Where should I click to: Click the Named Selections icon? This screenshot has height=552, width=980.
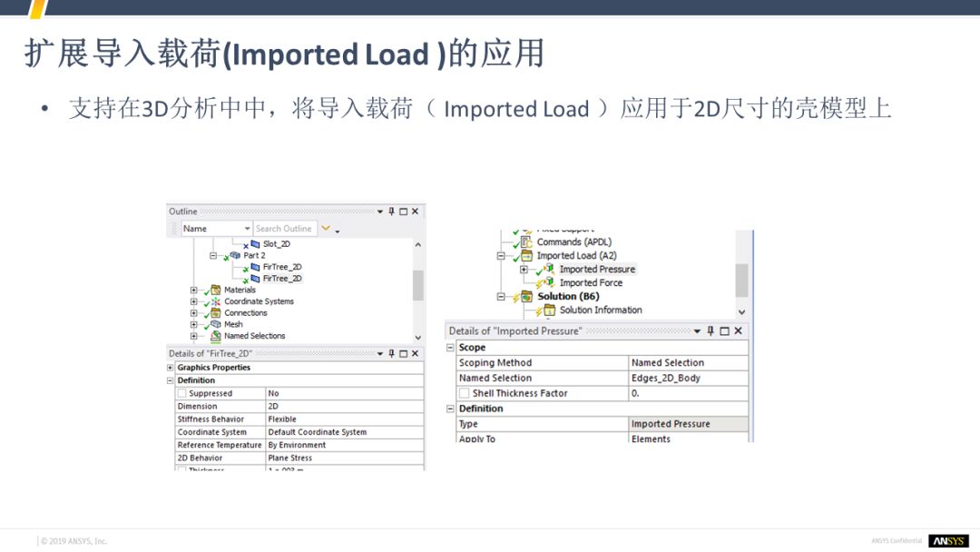coord(216,336)
